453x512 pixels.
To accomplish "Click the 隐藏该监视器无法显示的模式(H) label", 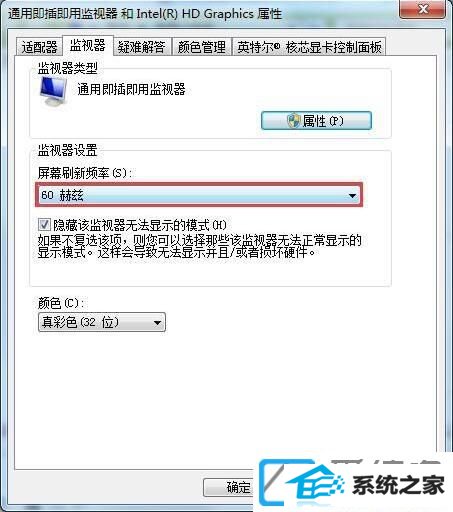I will 140,225.
